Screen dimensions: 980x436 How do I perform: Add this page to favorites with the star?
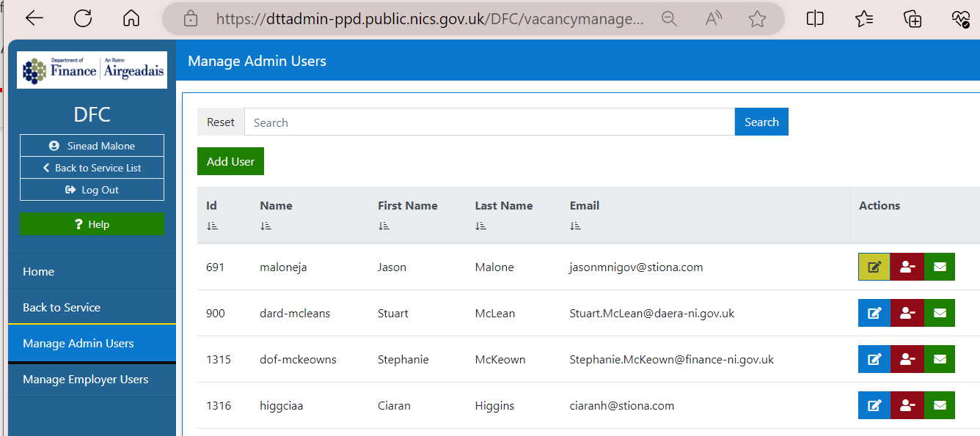pyautogui.click(x=757, y=18)
